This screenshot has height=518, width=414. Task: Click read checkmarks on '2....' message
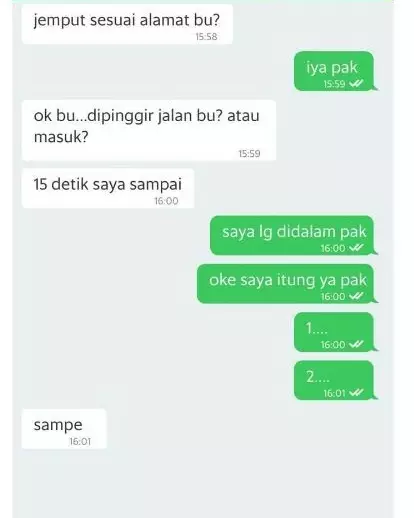pos(356,393)
